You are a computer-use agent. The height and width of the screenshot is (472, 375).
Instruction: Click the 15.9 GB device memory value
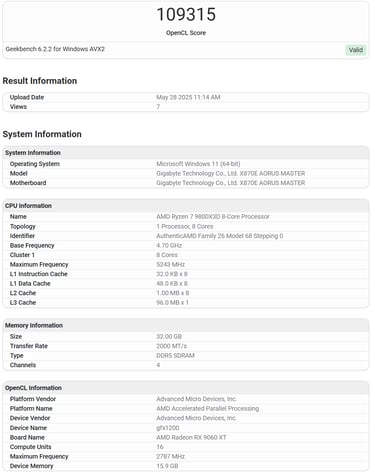pos(167,466)
